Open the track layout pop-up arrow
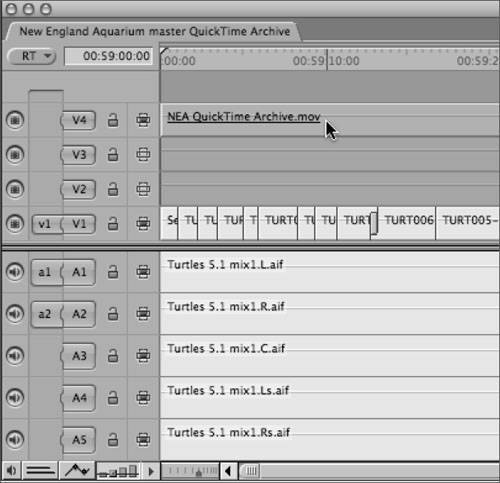500x483 pixels. pos(151,471)
